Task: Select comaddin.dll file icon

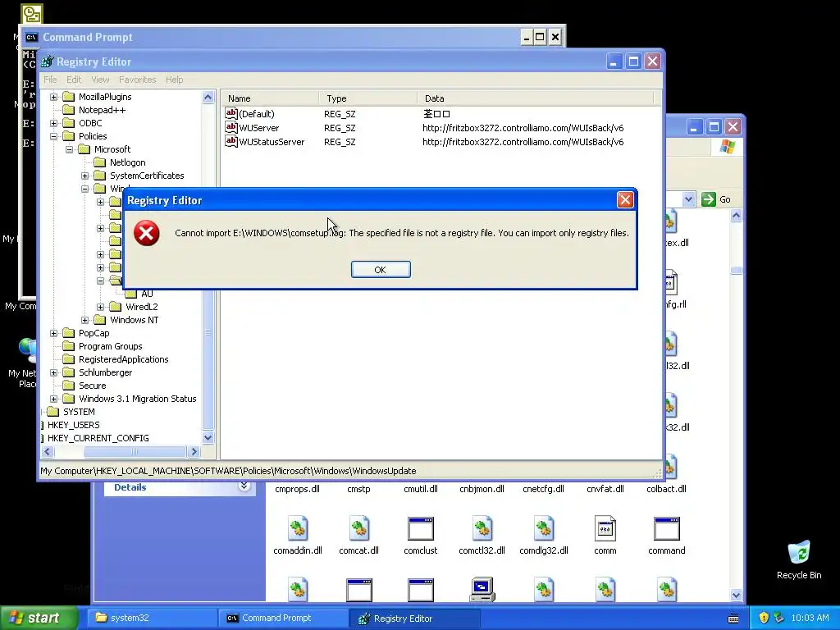Action: click(298, 528)
